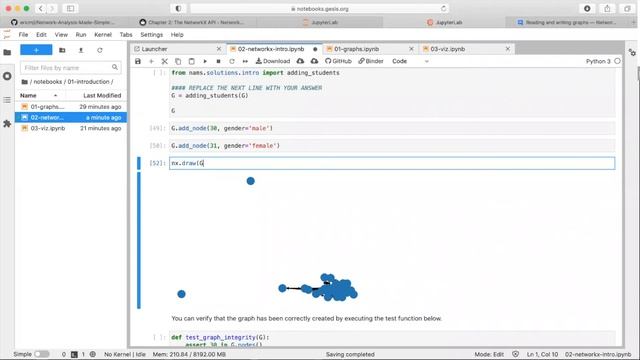Open the Help menu
The width and height of the screenshot is (640, 360).
(177, 35)
